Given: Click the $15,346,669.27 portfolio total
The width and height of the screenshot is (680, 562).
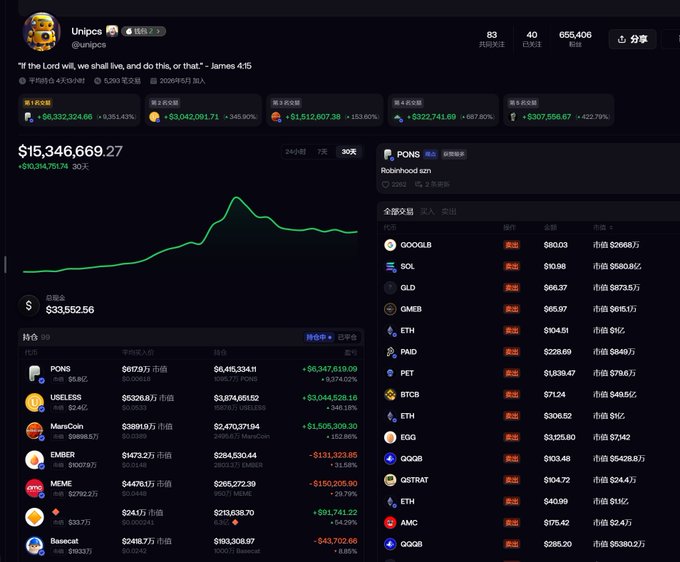Looking at the screenshot, I should click(x=70, y=151).
